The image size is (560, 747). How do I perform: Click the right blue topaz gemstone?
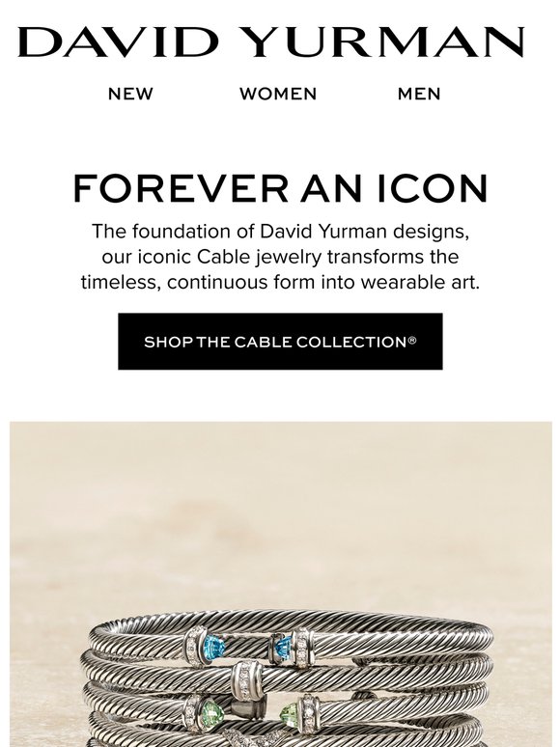click(283, 646)
